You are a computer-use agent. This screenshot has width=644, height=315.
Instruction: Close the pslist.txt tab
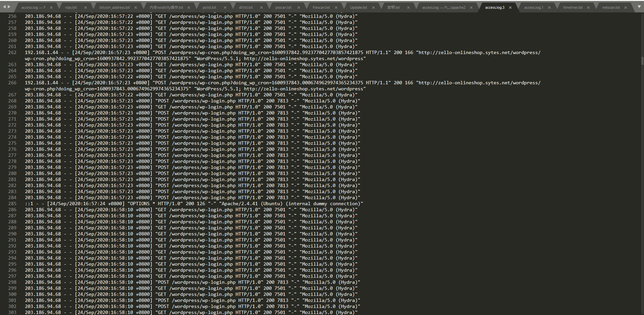click(225, 7)
